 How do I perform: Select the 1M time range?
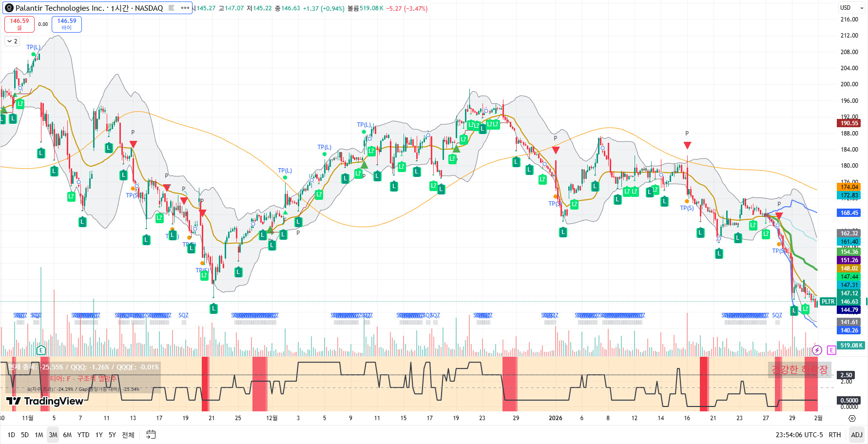(x=39, y=435)
